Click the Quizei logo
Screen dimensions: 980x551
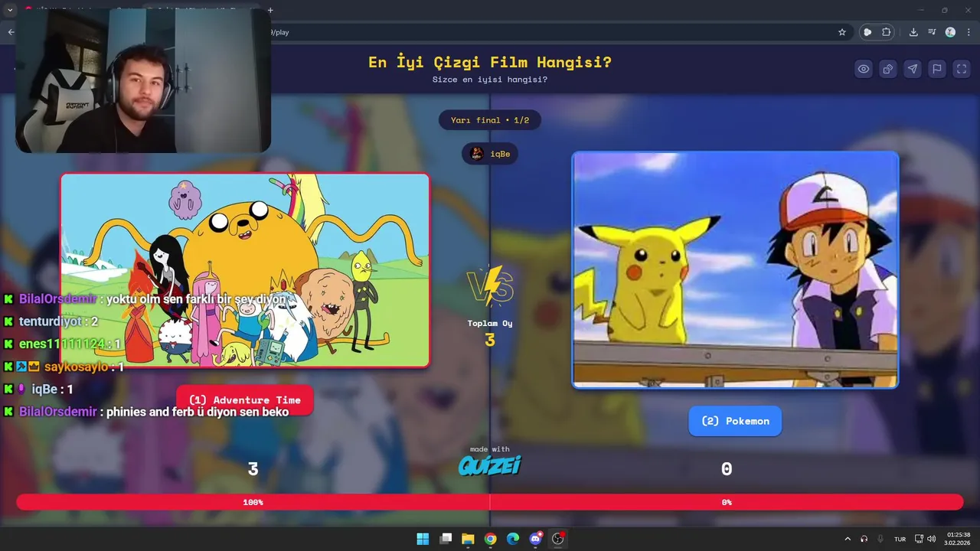[x=490, y=465]
